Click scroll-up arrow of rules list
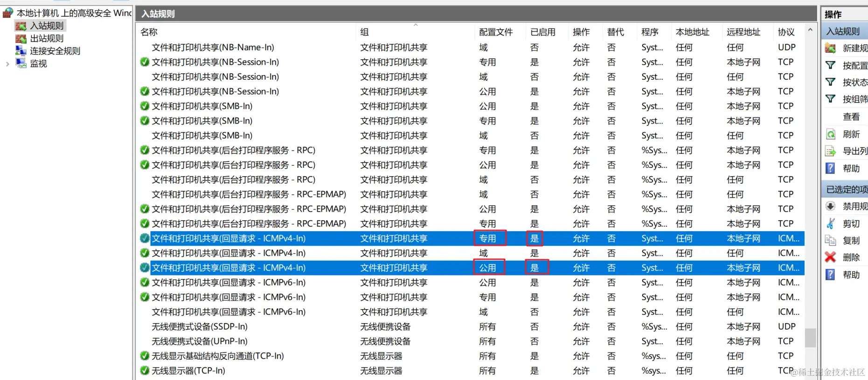The width and height of the screenshot is (868, 380). (x=811, y=30)
